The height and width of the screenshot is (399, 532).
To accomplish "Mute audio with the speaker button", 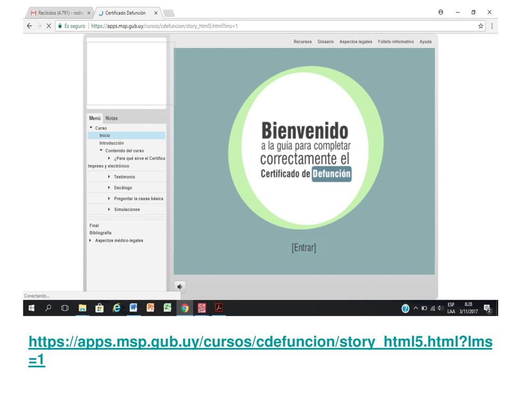I will click(x=180, y=287).
